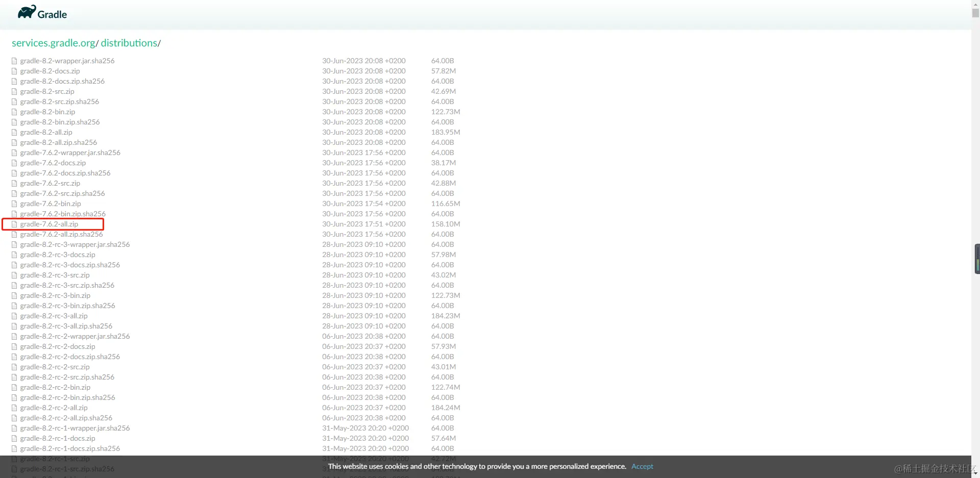Download gradle-8.2-docs.zip

(50, 71)
